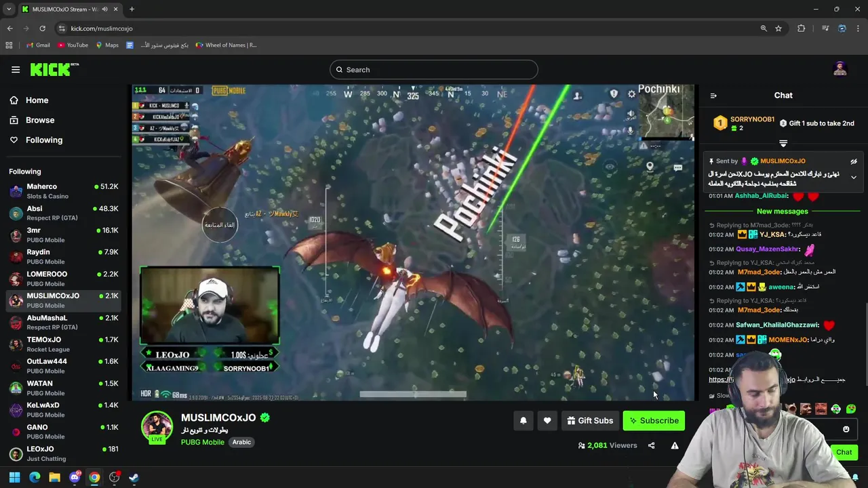Hide the pinned message
Screen dimensions: 868x488
(x=854, y=161)
